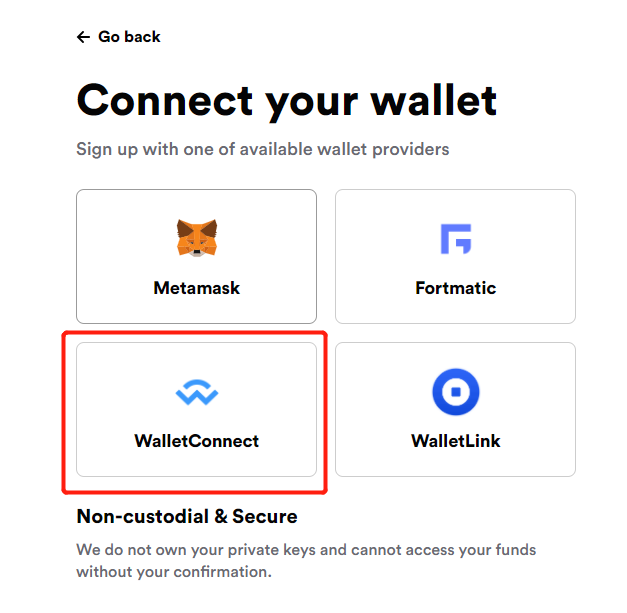Select the Fortmatic label text
627x613 pixels.
point(455,288)
